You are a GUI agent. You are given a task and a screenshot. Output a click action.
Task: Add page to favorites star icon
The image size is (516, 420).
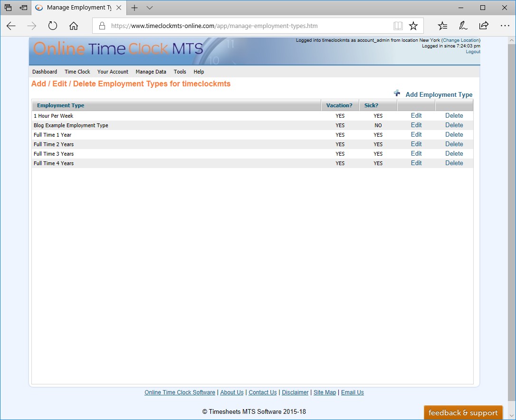tap(413, 26)
